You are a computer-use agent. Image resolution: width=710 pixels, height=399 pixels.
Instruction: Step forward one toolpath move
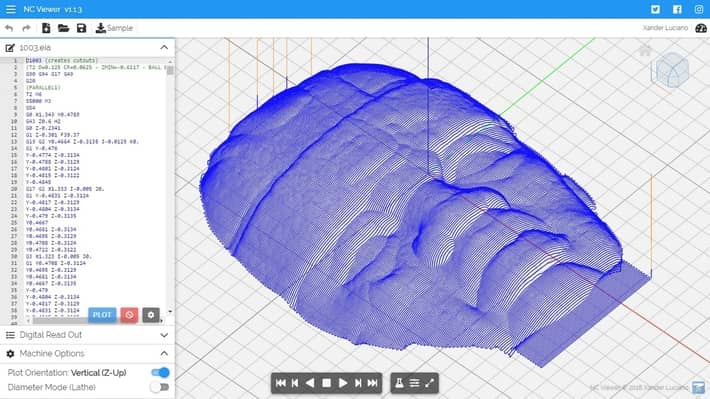(x=358, y=383)
